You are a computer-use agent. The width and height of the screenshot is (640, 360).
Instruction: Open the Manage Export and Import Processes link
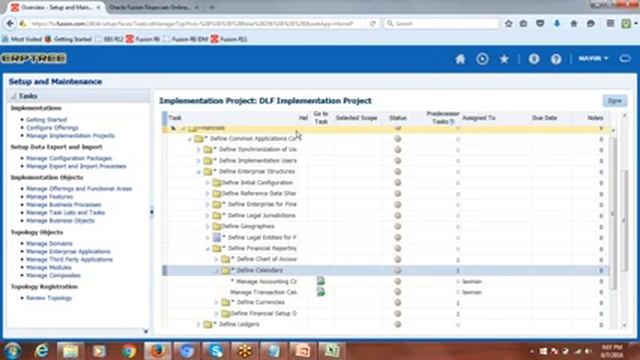(x=76, y=166)
